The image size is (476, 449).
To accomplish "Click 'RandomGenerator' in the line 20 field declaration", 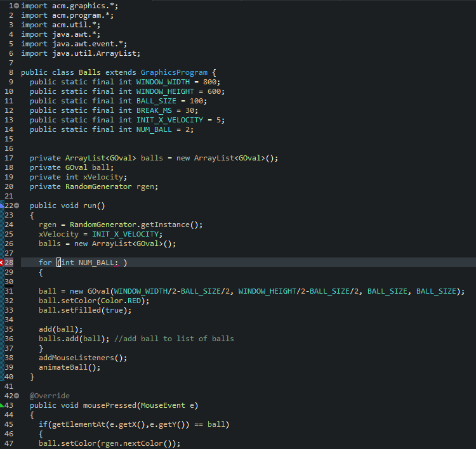I will [98, 186].
